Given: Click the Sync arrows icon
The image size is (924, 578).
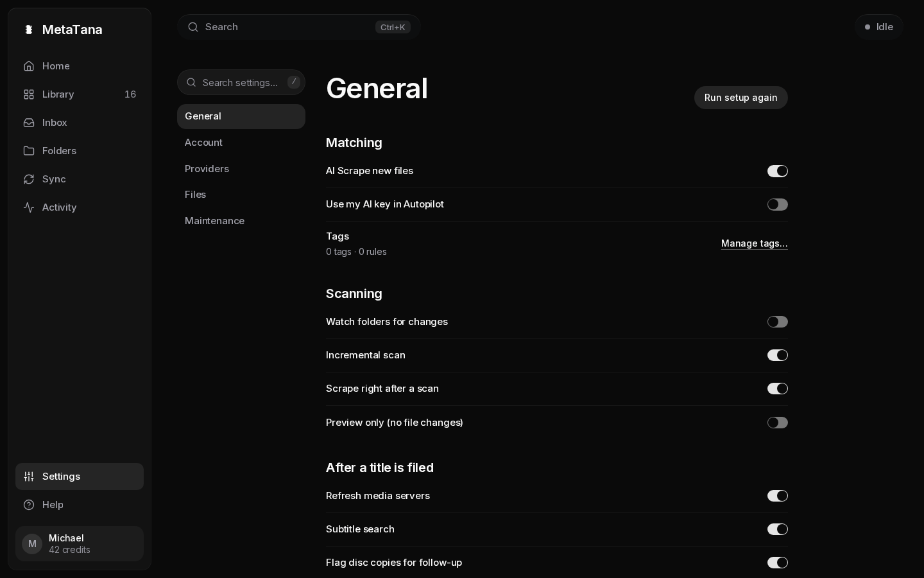Looking at the screenshot, I should click(x=29, y=179).
